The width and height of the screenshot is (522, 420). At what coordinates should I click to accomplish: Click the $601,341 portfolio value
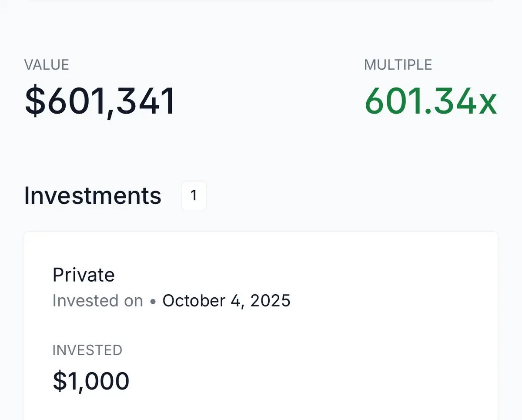[x=100, y=101]
